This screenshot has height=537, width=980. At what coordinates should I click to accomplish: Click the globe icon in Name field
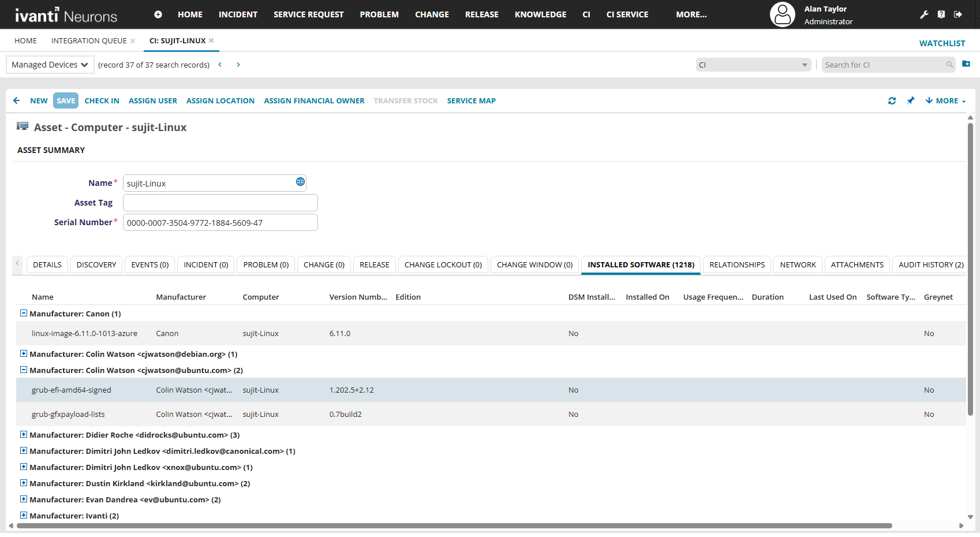(x=300, y=182)
